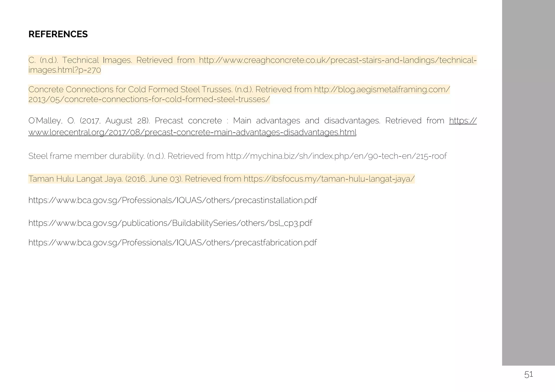555x392 pixels.
Task: Click page number 51
Action: [528, 375]
